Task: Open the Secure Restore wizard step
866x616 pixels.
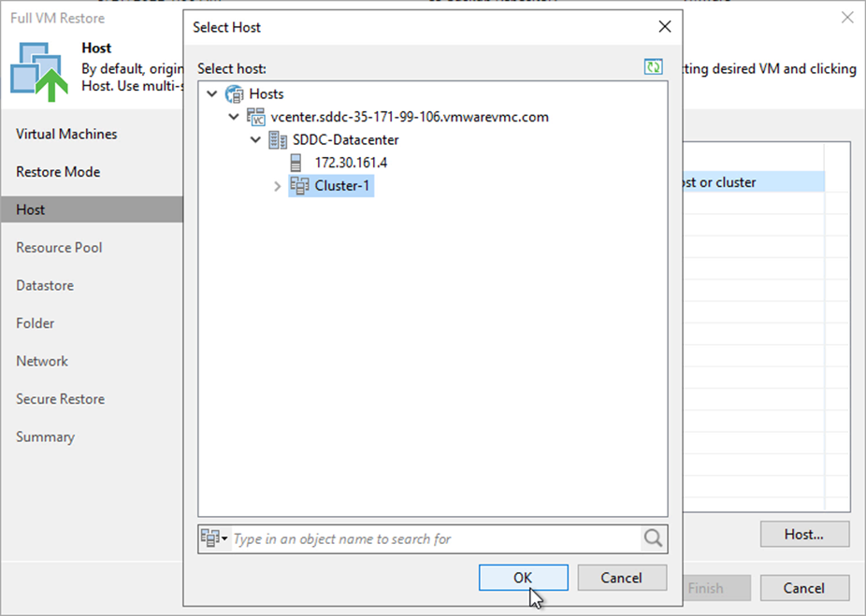Action: 60,398
